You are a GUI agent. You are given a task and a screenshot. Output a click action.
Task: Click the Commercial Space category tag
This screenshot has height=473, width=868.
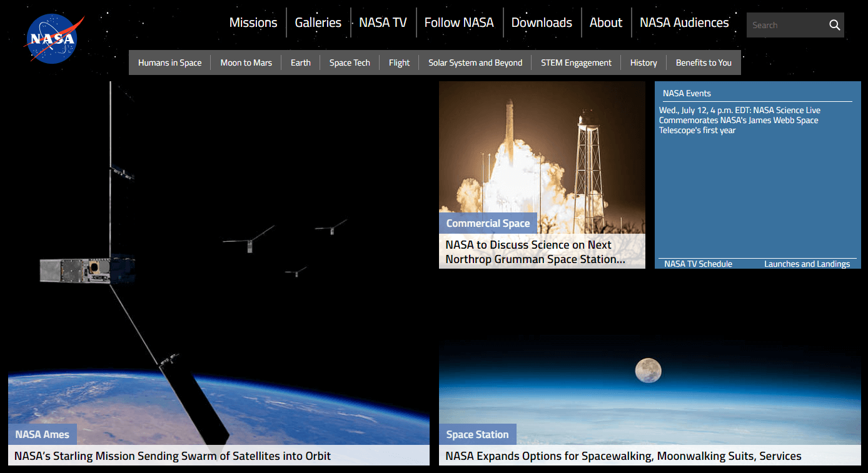coord(488,223)
